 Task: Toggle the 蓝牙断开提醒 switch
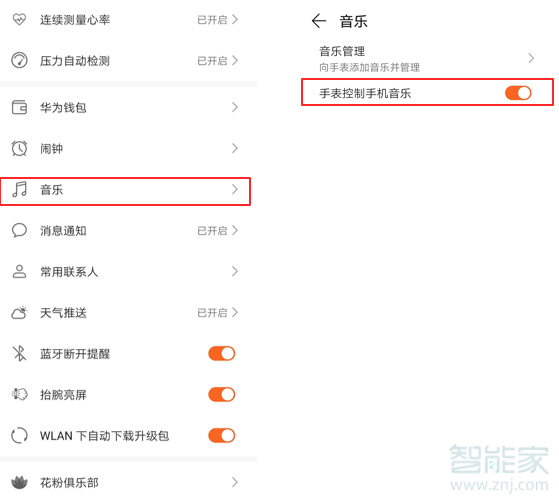[221, 354]
